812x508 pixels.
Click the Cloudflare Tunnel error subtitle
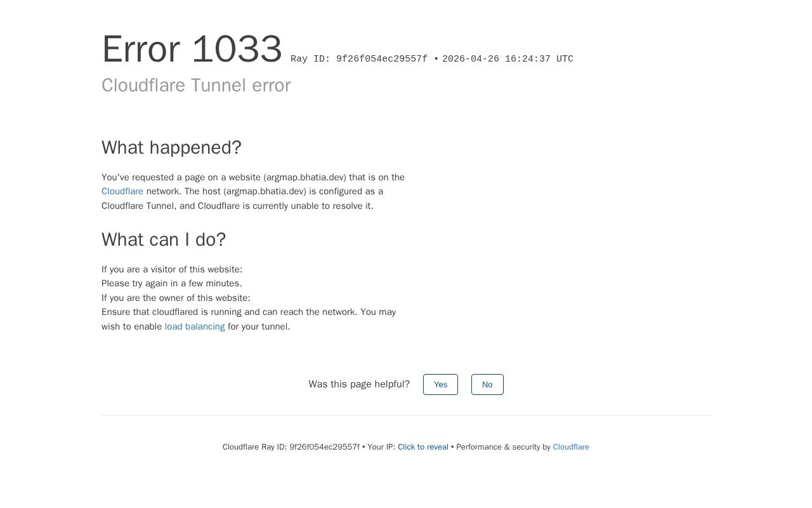196,85
